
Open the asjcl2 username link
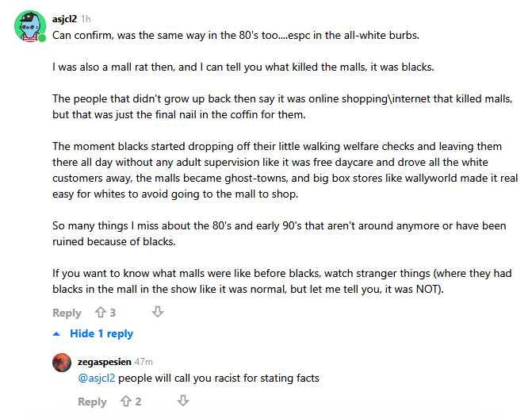click(x=64, y=19)
